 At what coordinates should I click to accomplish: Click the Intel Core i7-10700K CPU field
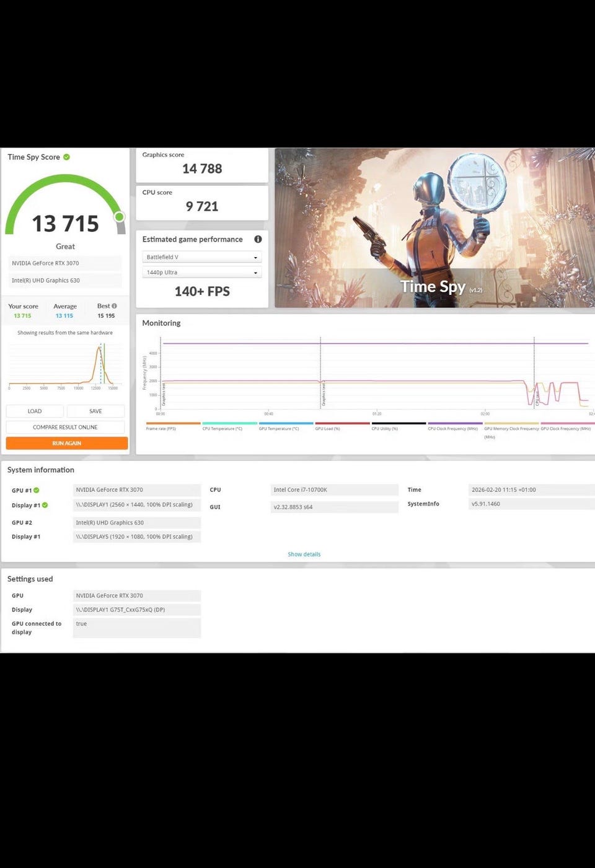tap(335, 490)
